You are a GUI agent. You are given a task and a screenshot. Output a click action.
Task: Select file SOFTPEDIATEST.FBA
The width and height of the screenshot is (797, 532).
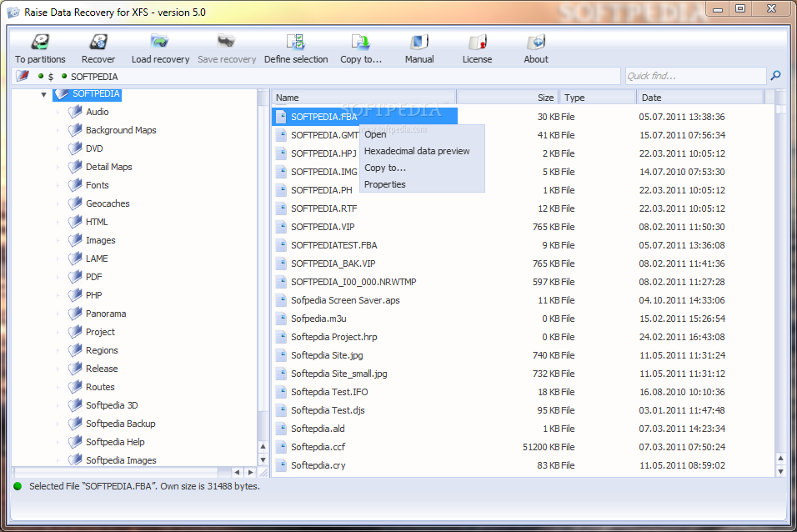(334, 245)
